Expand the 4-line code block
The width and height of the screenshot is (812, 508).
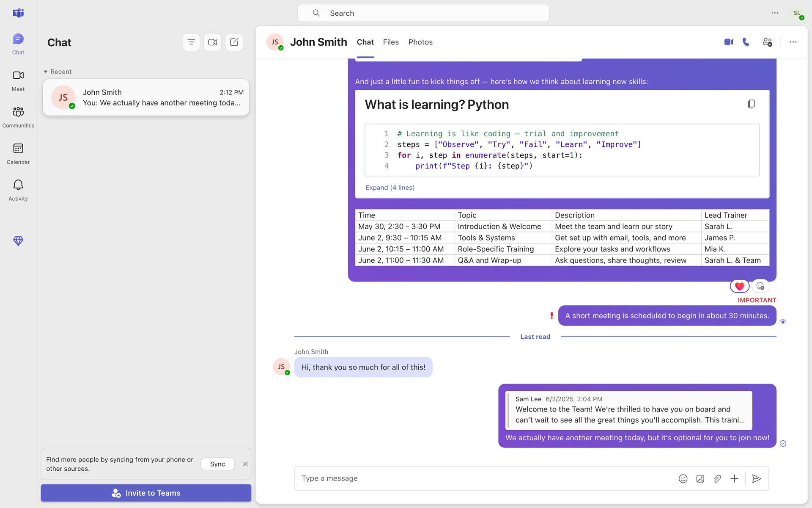coord(390,188)
